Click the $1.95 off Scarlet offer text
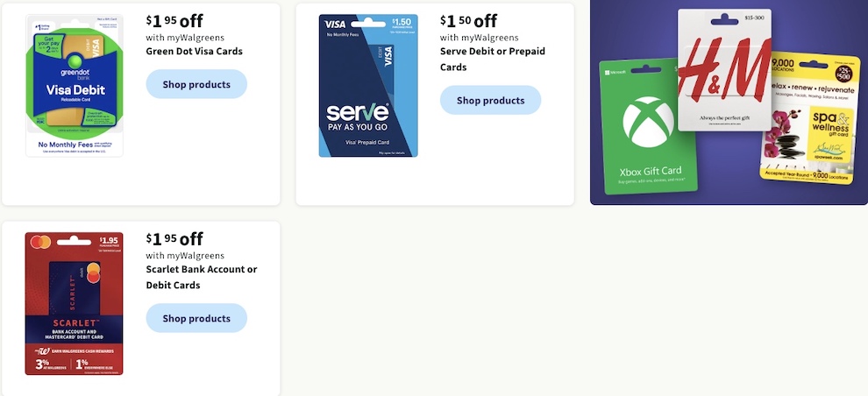 [x=175, y=239]
